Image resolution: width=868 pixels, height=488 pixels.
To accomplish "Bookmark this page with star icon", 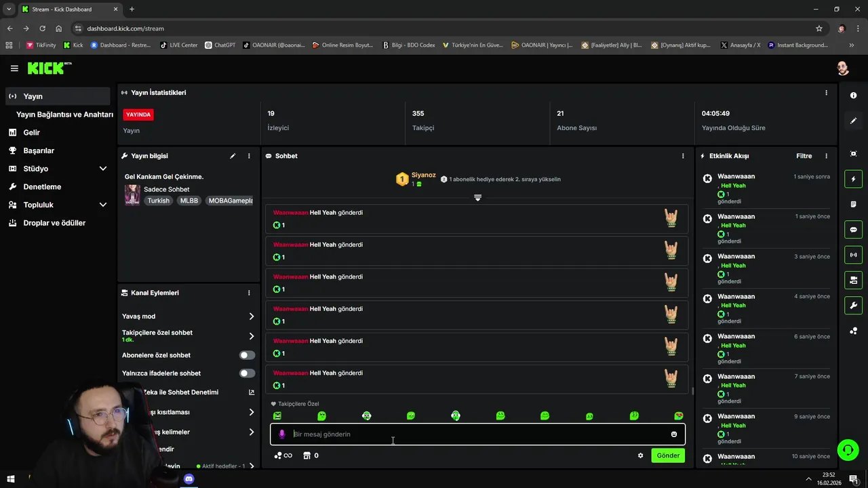I will [x=819, y=28].
